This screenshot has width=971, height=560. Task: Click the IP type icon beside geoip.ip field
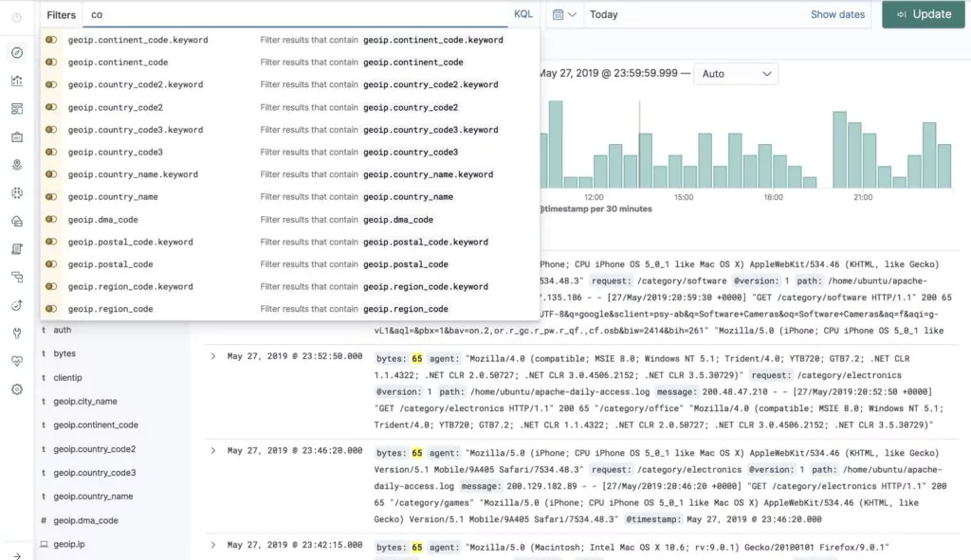click(x=44, y=544)
